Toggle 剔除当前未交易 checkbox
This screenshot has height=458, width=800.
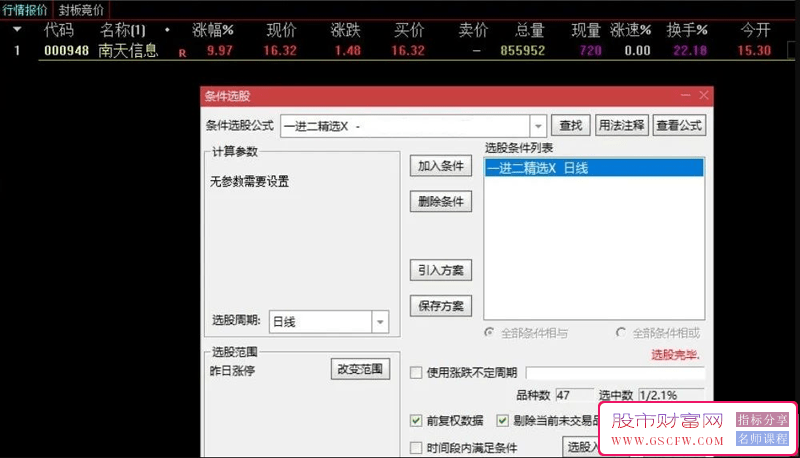(503, 420)
